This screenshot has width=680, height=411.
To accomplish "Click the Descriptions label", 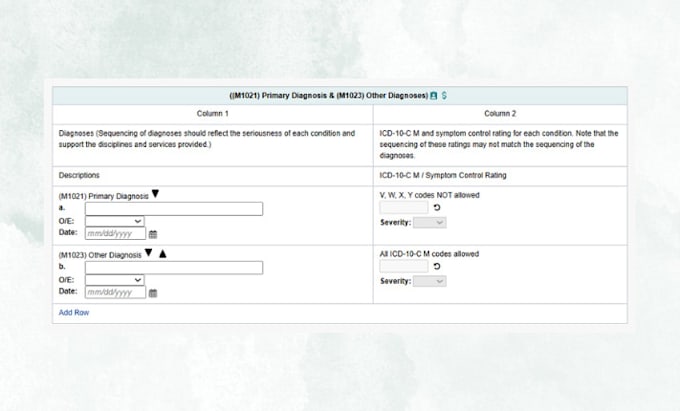I will click(x=79, y=175).
